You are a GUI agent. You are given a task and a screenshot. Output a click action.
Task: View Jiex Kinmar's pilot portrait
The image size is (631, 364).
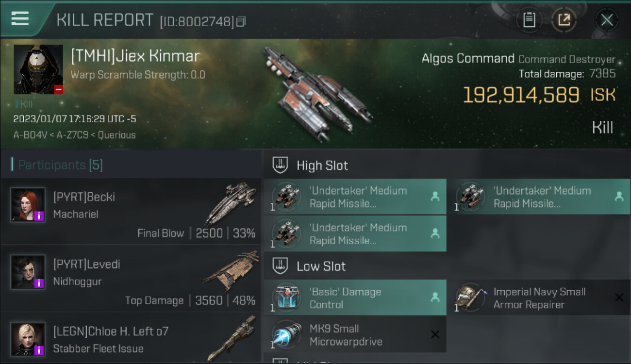(38, 69)
